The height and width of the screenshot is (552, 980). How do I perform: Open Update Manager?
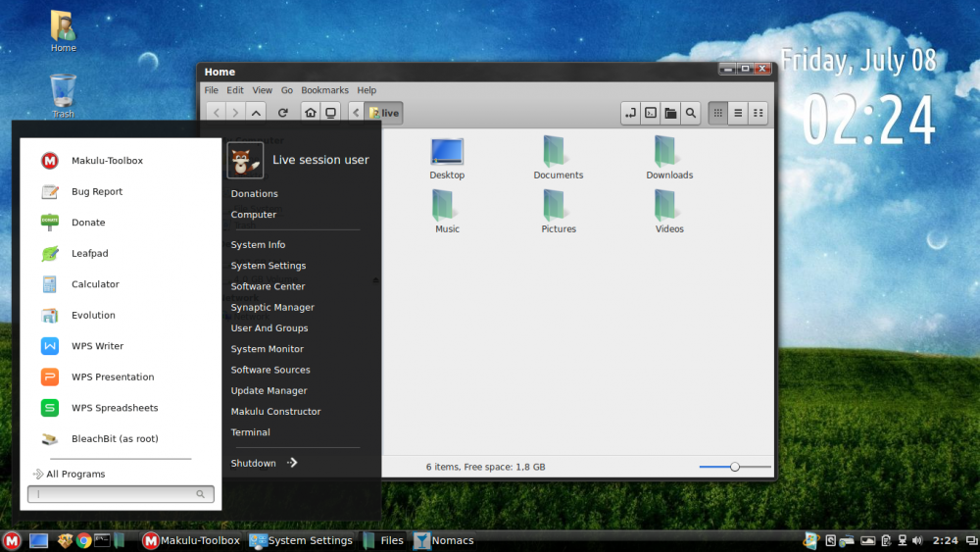[x=269, y=390]
